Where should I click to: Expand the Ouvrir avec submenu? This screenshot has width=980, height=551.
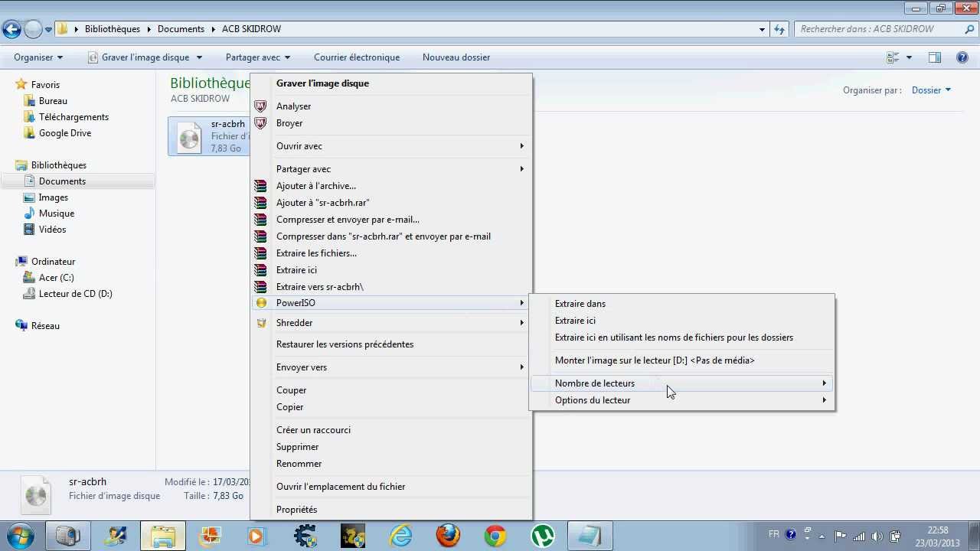pyautogui.click(x=391, y=146)
